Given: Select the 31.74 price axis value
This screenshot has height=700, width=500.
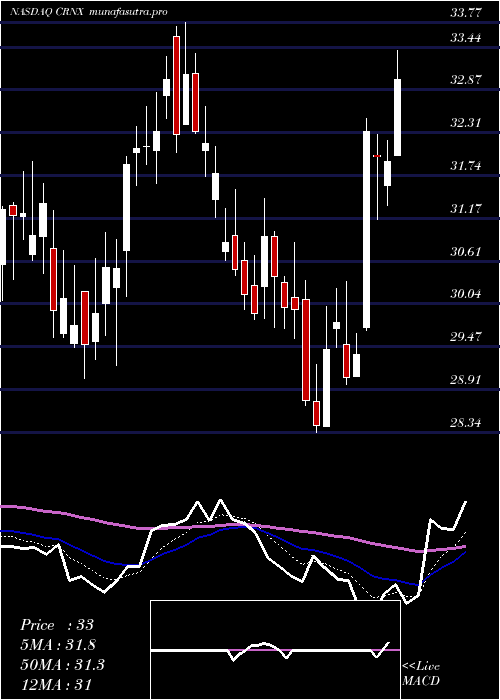Looking at the screenshot, I should [x=466, y=166].
